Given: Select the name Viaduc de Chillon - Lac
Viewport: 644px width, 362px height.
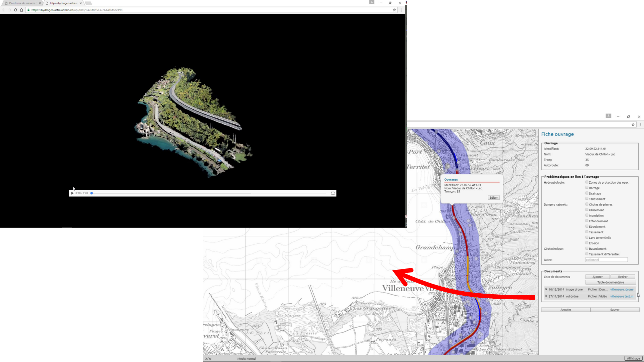Looking at the screenshot, I should 600,154.
